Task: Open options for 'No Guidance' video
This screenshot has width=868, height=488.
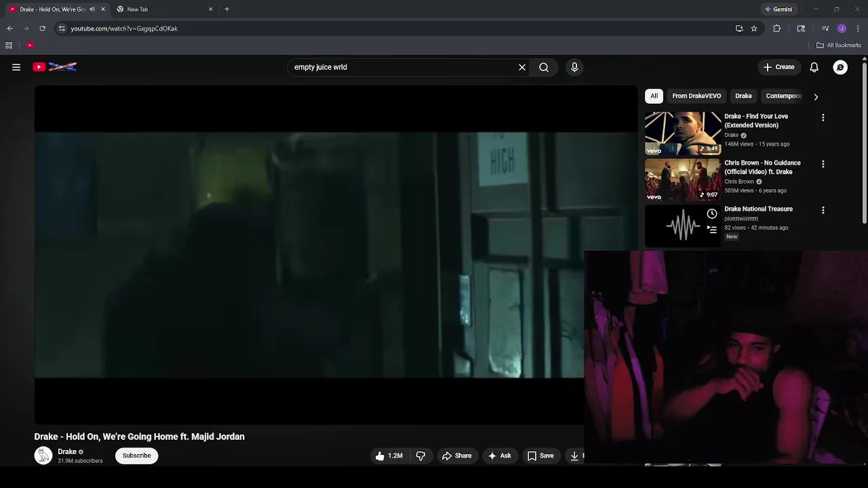Action: coord(823,164)
